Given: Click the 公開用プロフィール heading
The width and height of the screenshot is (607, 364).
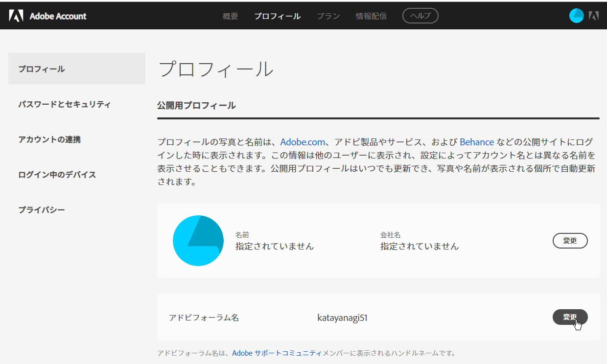Looking at the screenshot, I should pyautogui.click(x=196, y=105).
